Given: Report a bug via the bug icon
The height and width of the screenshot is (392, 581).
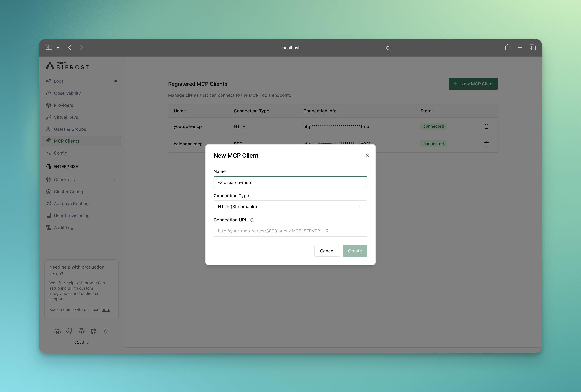Looking at the screenshot, I should point(81,331).
